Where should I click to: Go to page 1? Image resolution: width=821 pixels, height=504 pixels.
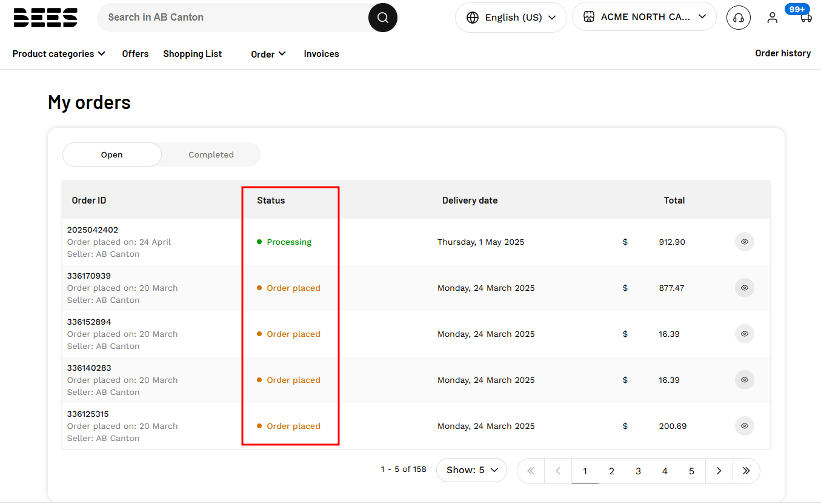pyautogui.click(x=585, y=471)
